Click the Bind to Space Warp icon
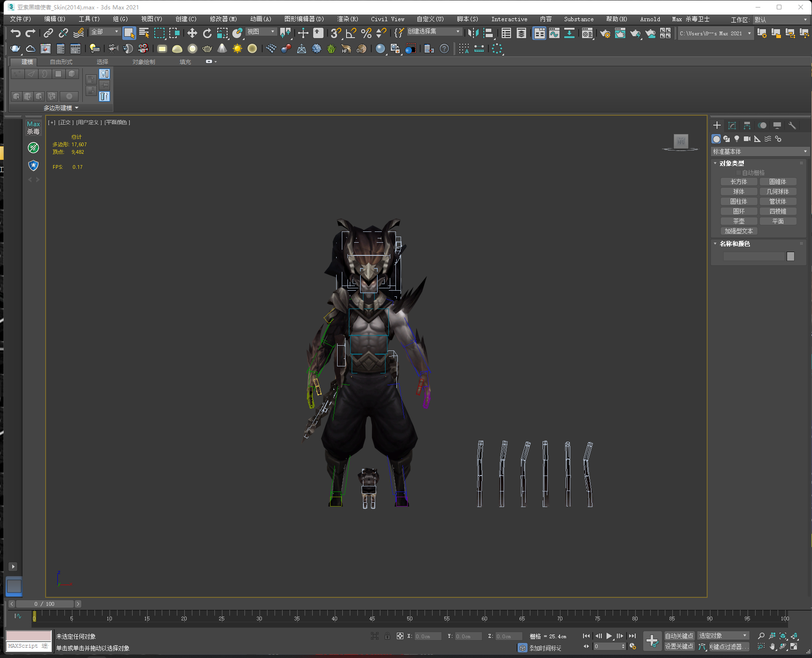The width and height of the screenshot is (812, 658). click(79, 33)
